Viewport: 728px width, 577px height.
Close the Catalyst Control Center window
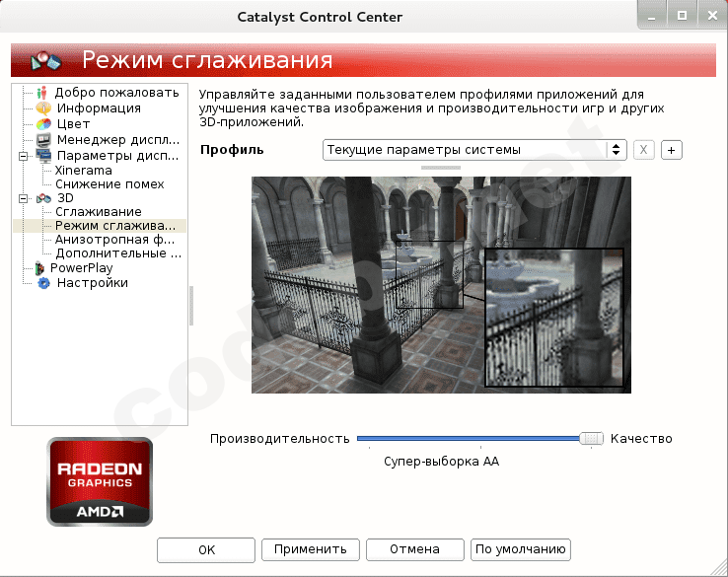712,16
